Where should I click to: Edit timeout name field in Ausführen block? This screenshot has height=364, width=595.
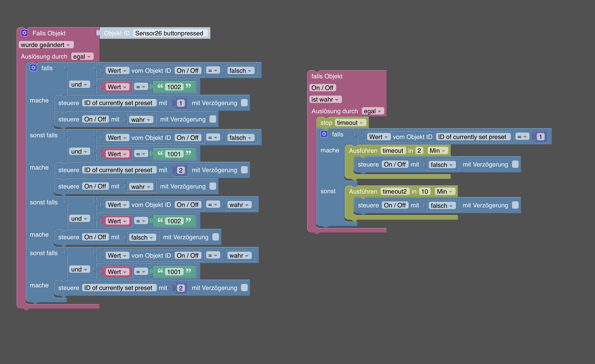point(393,151)
